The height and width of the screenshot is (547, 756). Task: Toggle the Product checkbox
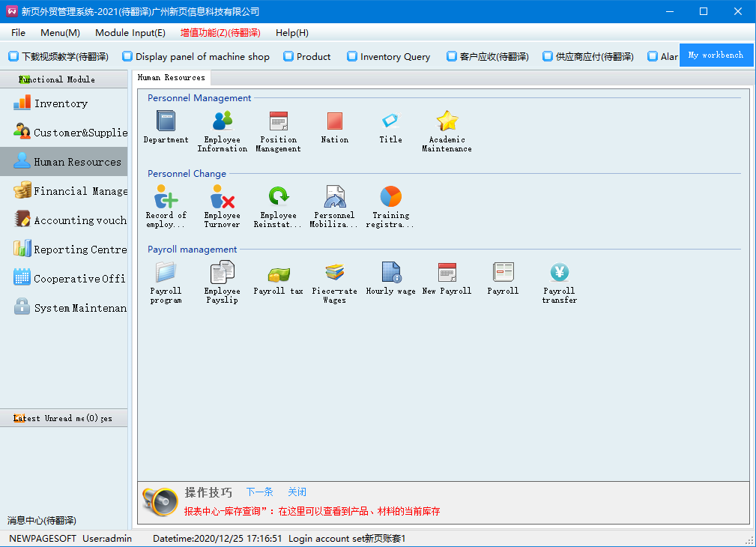288,56
